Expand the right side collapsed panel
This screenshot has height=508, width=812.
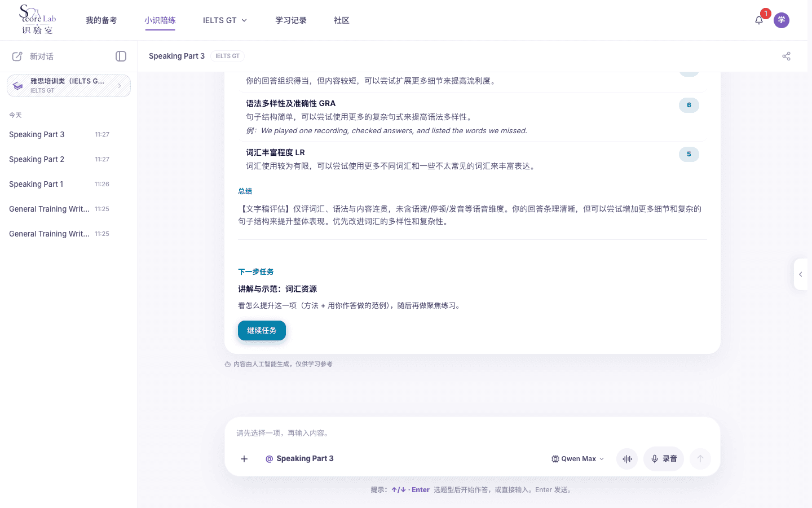(801, 274)
